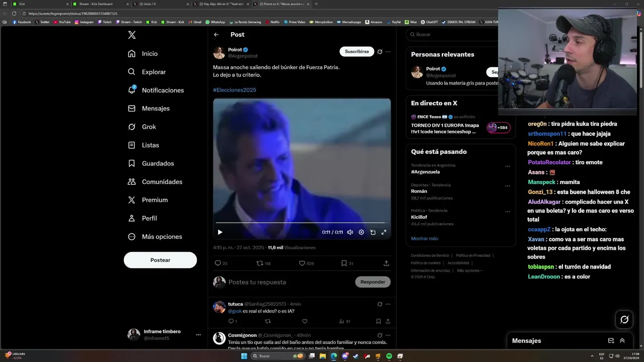This screenshot has height=362, width=644.
Task: Open Notificaciones in the sidebar
Action: (x=155, y=90)
